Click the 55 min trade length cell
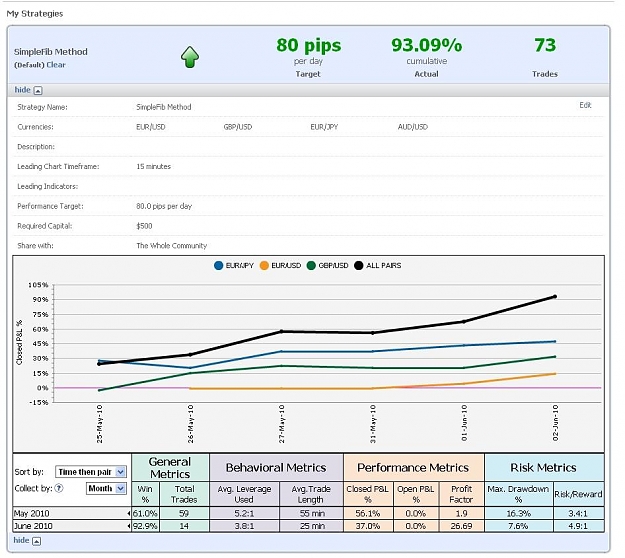The image size is (625, 558). coord(311,513)
